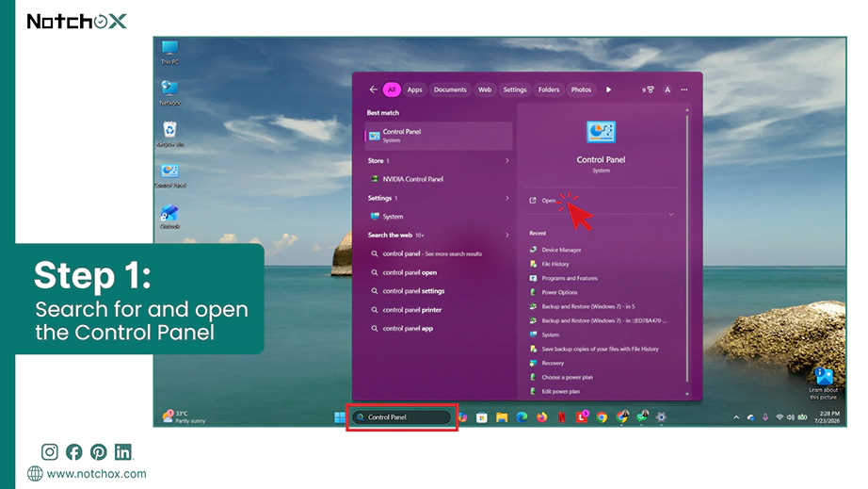Screen dimensions: 868x489
Task: Click the battery tray icon
Action: 802,417
